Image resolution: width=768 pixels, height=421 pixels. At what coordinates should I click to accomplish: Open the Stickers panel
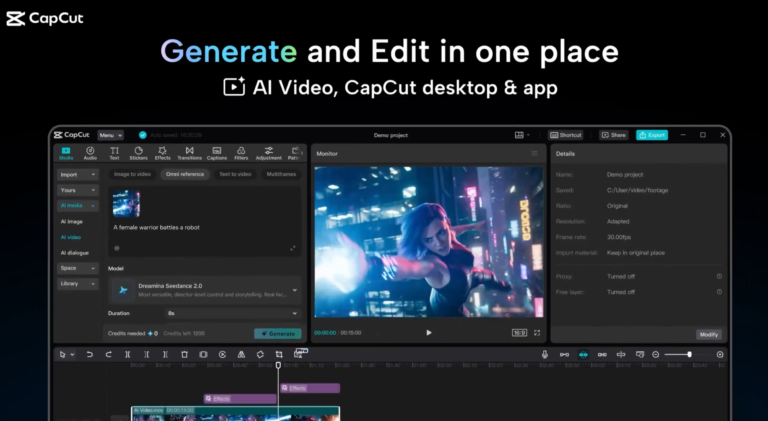click(x=139, y=153)
